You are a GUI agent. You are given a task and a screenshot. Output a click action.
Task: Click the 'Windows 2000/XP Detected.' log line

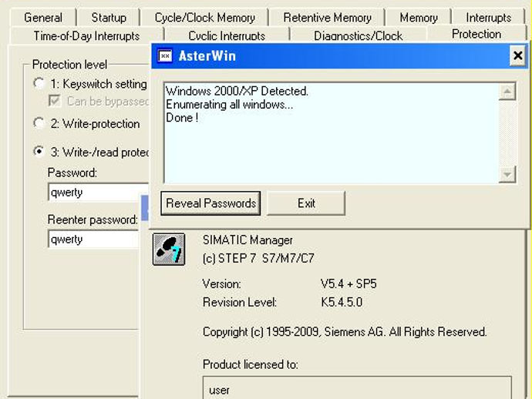237,91
